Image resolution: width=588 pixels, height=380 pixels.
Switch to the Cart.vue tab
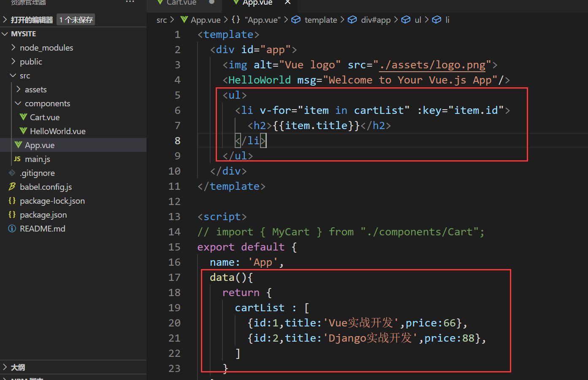pos(181,3)
